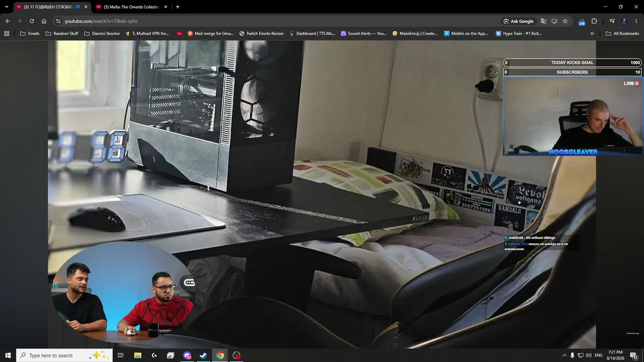Image resolution: width=644 pixels, height=362 pixels.
Task: Open Logitech G HUB from the taskbar
Action: point(154,355)
